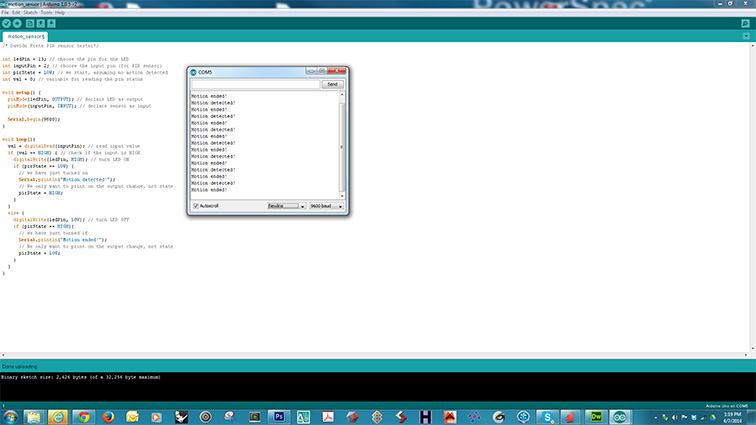Open Adobe Acrobat PDF taskbar icon

coord(328,417)
